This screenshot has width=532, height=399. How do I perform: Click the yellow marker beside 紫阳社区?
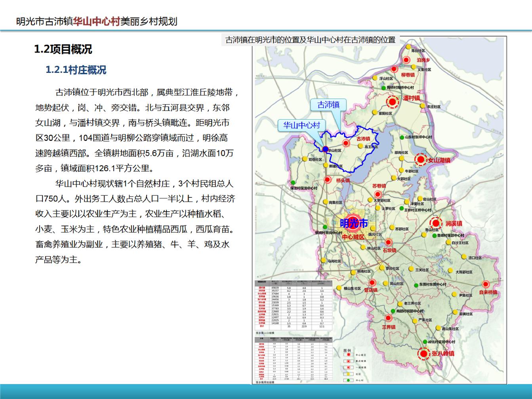(x=374, y=113)
